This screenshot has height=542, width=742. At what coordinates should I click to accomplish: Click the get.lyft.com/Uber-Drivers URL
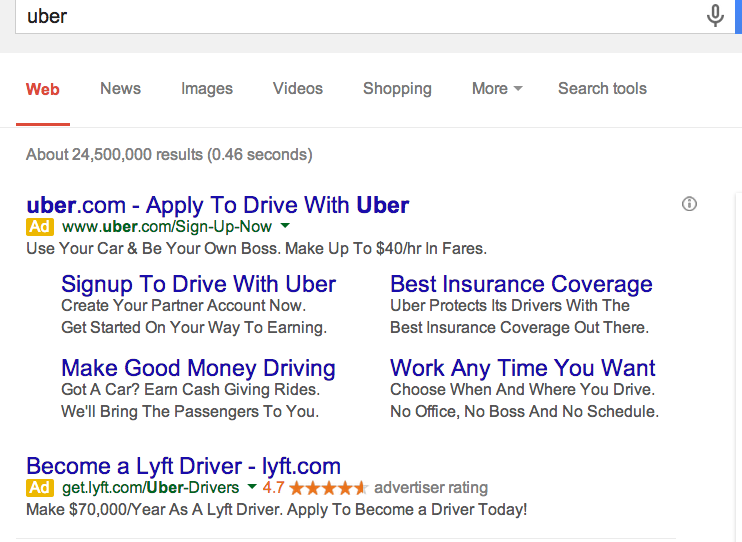pos(150,488)
